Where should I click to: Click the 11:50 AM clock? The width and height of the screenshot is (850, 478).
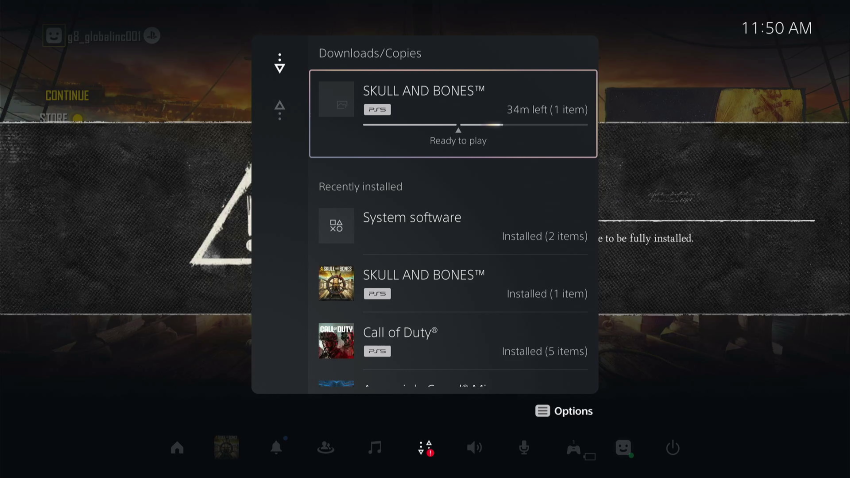[776, 28]
